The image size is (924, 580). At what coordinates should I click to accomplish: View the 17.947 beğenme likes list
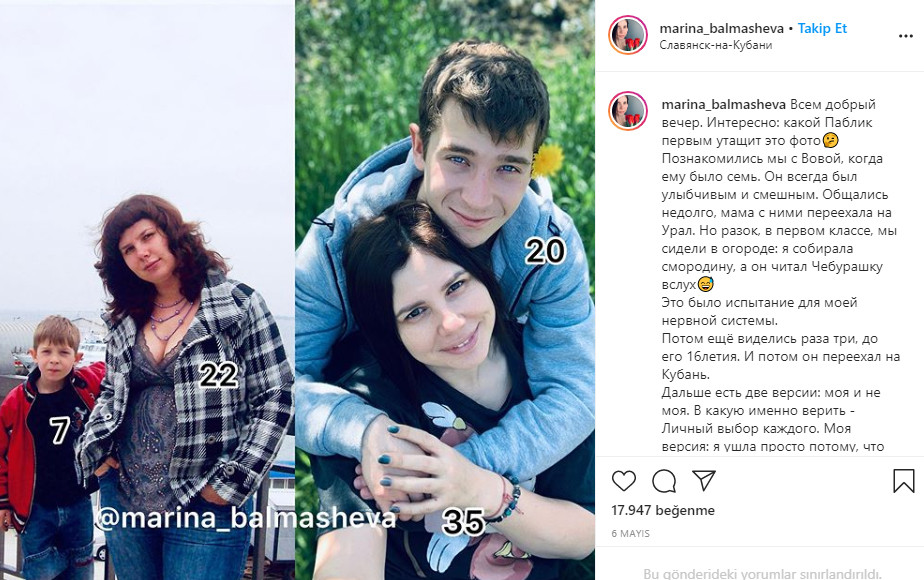pyautogui.click(x=663, y=510)
